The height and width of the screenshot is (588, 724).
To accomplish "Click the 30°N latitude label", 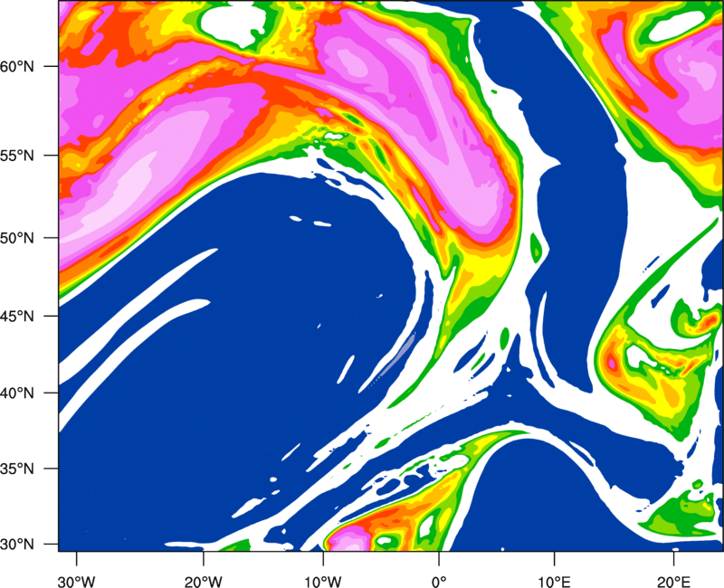I will click(17, 545).
